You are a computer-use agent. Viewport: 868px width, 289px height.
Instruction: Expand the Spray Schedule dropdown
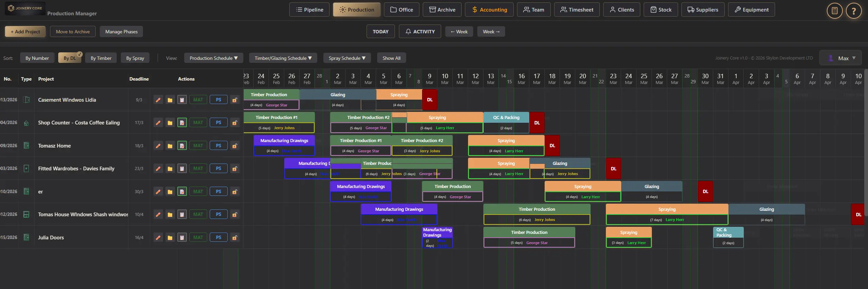coord(347,58)
